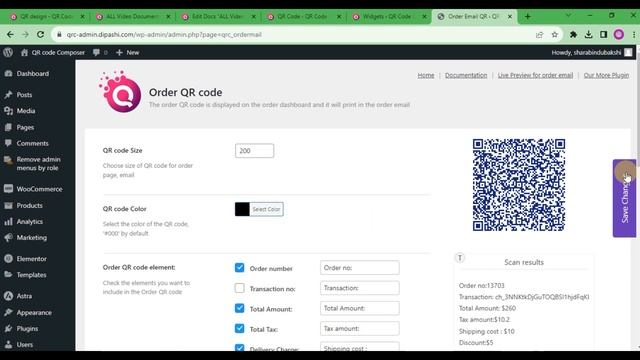
Task: Click the plugin Q logo
Action: (120, 91)
